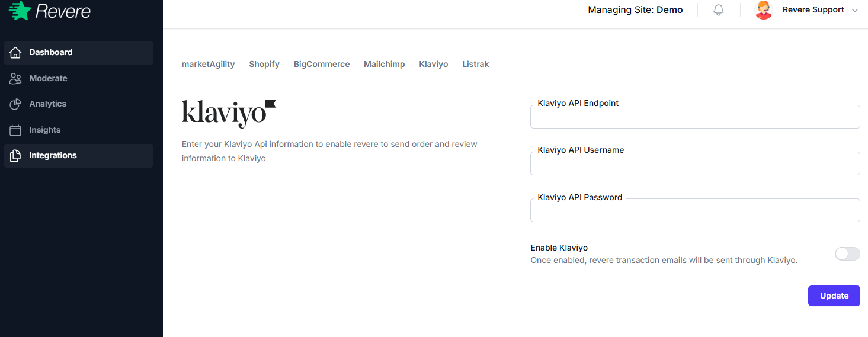Image resolution: width=868 pixels, height=337 pixels.
Task: Click the Revere star logo
Action: click(x=20, y=10)
